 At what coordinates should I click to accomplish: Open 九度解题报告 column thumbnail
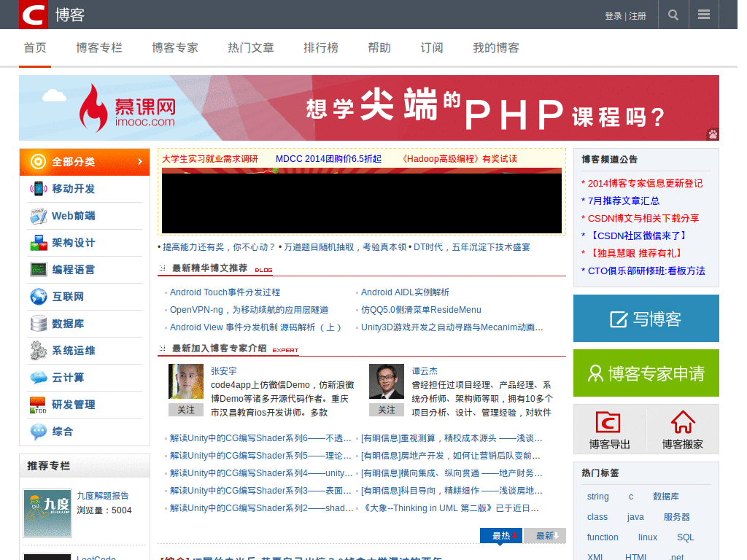tap(47, 513)
